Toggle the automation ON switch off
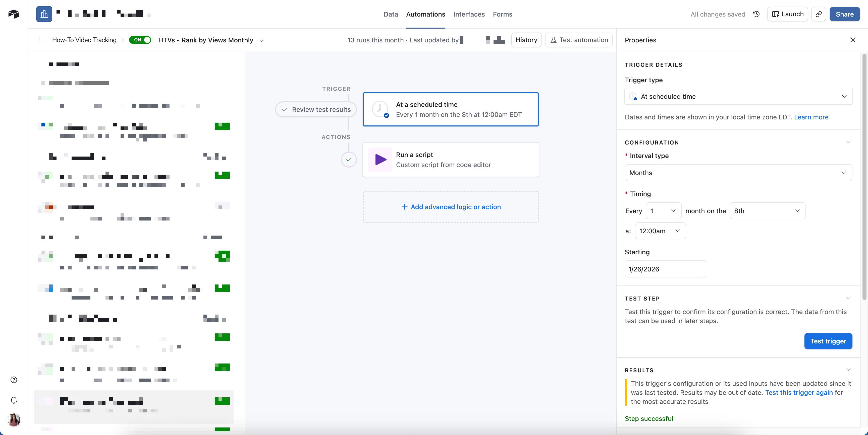The image size is (868, 435). (140, 40)
